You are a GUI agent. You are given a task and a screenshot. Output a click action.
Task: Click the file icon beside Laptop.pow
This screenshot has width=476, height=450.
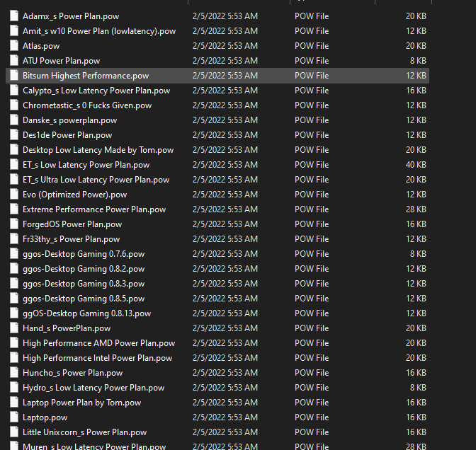14,417
